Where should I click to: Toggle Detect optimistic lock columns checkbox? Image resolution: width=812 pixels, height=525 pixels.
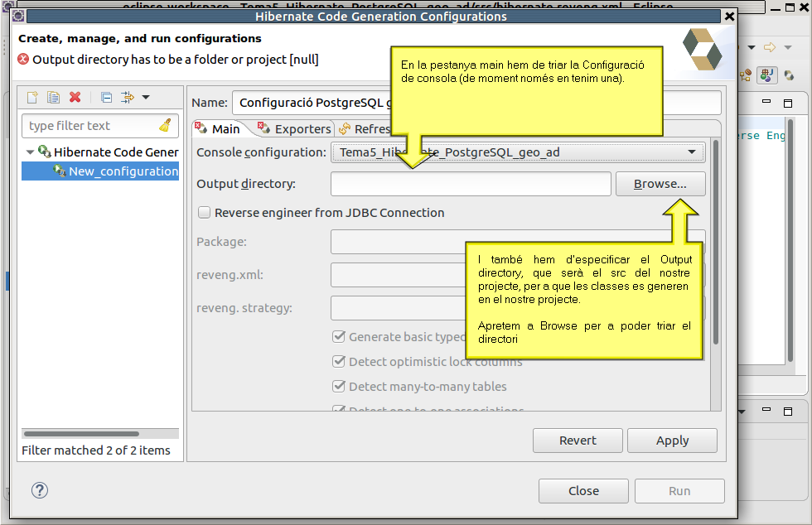(339, 361)
